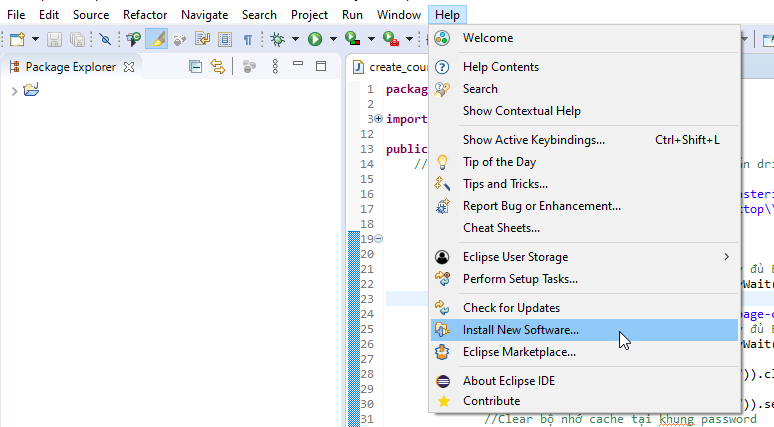Screen dimensions: 774x427
Task: Click the New wizard toolbar icon
Action: coord(17,39)
